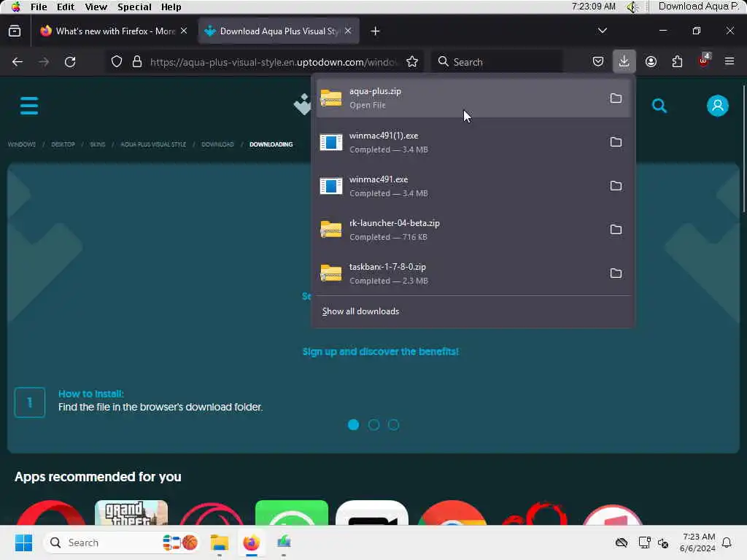Viewport: 747px width, 560px height.
Task: Open the Firefox application hamburger menu
Action: tap(729, 61)
